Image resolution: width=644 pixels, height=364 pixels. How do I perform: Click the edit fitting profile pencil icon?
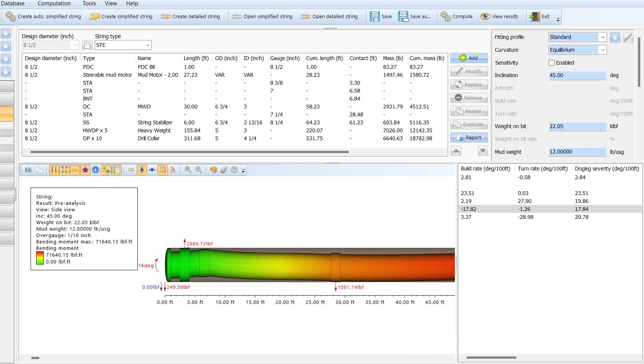point(628,37)
